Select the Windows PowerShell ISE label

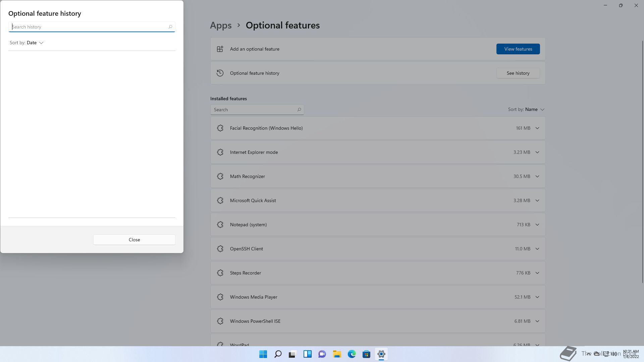pyautogui.click(x=255, y=321)
